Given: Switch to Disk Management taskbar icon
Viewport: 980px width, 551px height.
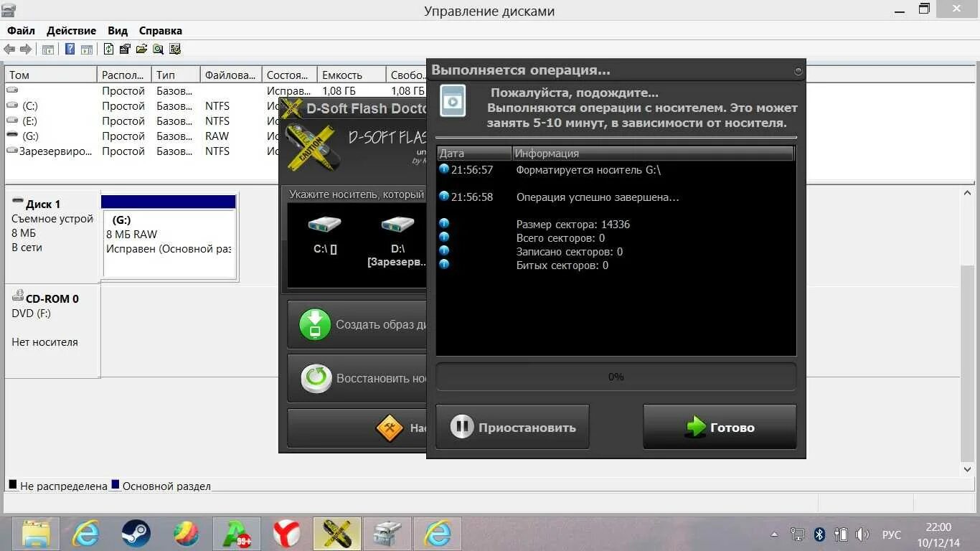Looking at the screenshot, I should [387, 533].
